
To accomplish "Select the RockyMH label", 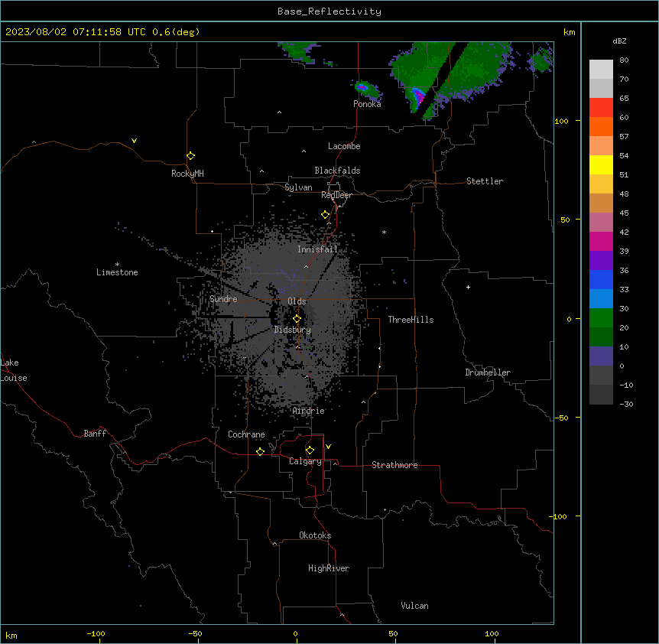I will click(x=187, y=174).
